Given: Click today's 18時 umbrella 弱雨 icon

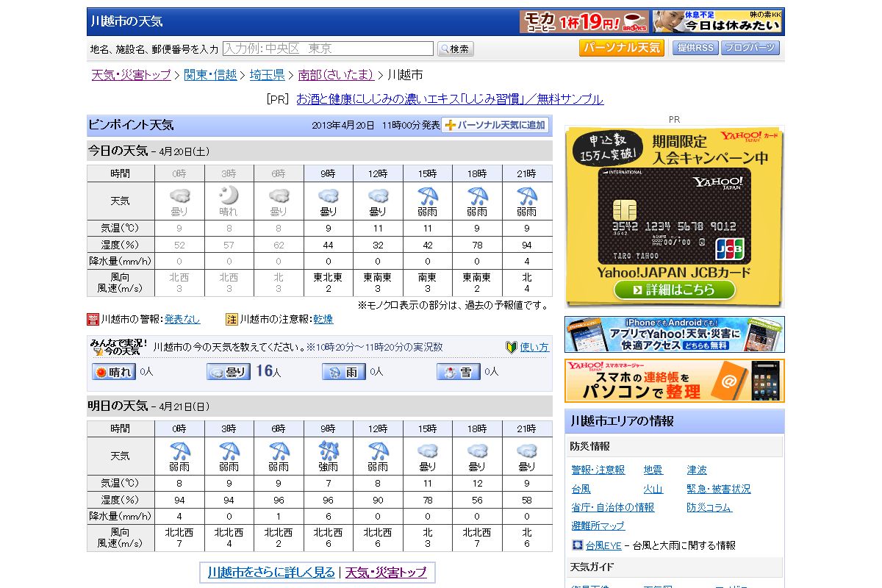Looking at the screenshot, I should click(x=477, y=196).
